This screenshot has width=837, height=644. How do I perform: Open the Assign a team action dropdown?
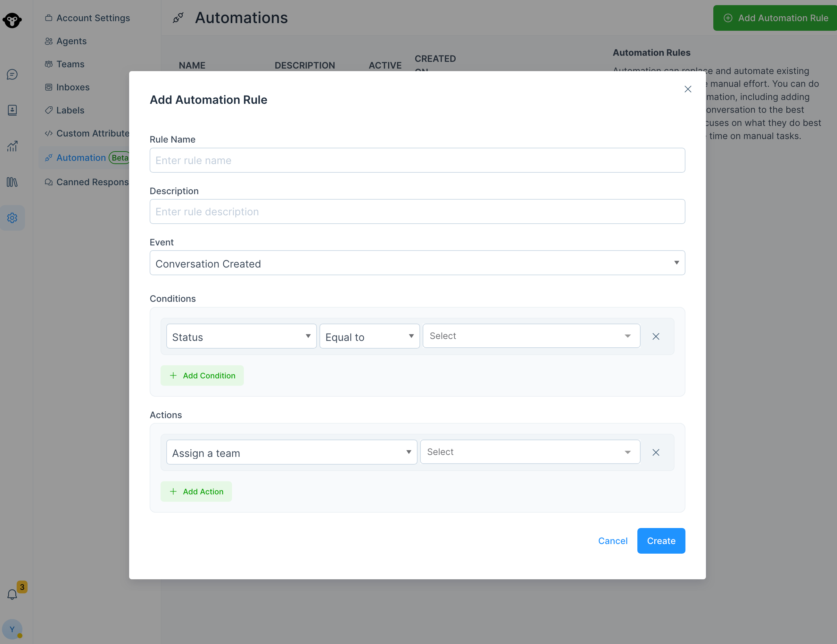[291, 452]
